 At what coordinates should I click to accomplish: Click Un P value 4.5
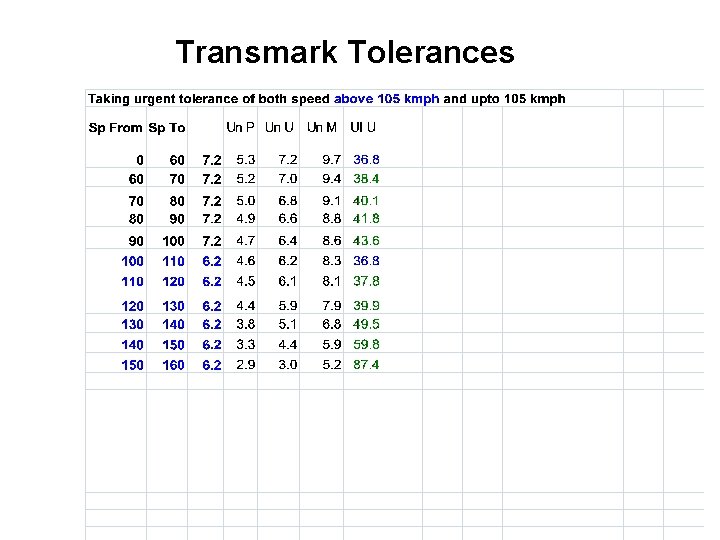pyautogui.click(x=246, y=281)
